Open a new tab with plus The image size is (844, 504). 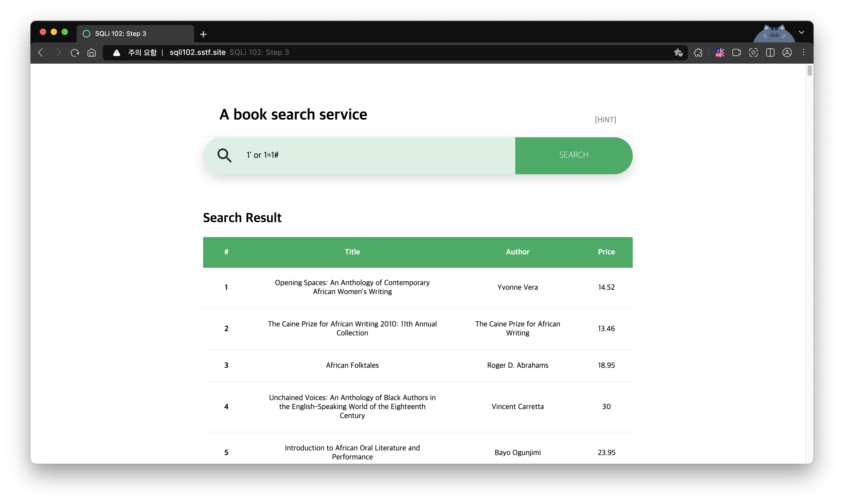[x=203, y=34]
